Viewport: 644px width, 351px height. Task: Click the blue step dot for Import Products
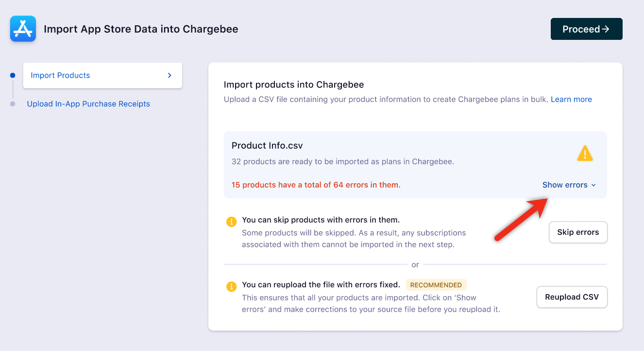tap(13, 75)
